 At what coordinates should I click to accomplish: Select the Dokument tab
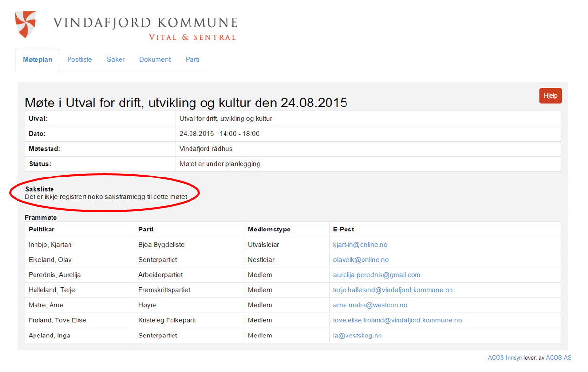tap(155, 60)
